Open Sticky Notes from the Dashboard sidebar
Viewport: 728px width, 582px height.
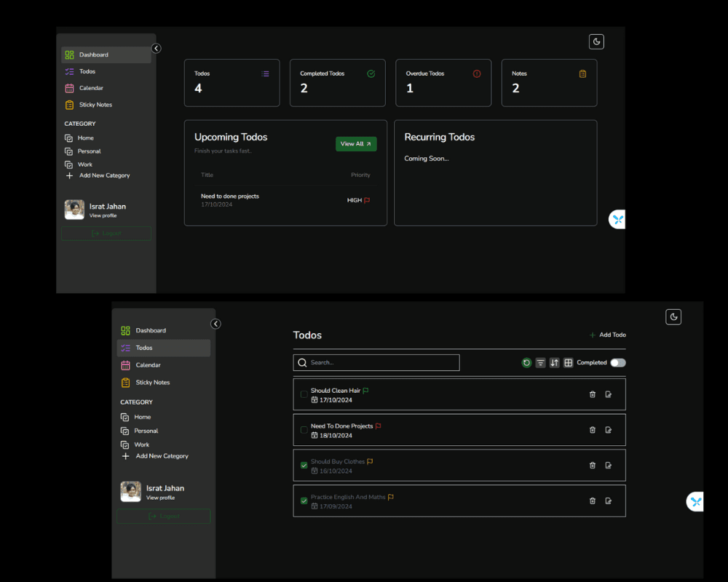(95, 105)
